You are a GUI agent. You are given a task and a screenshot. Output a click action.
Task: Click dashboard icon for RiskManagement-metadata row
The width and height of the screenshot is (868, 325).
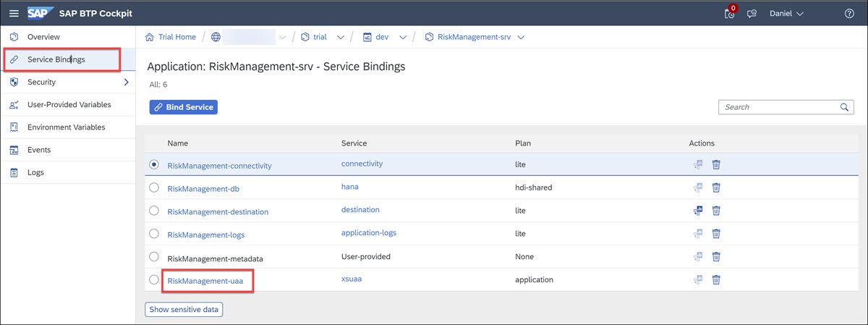point(698,256)
